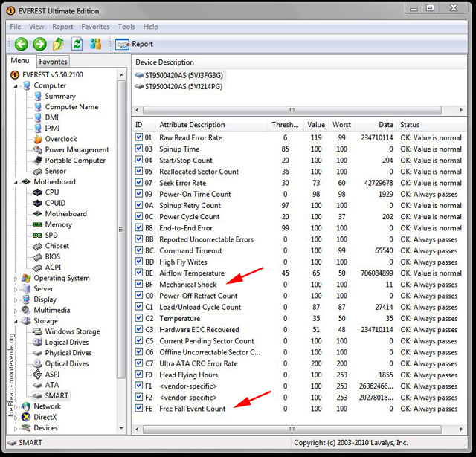Image resolution: width=476 pixels, height=457 pixels.
Task: Select the CPU chip icon
Action: (38, 192)
